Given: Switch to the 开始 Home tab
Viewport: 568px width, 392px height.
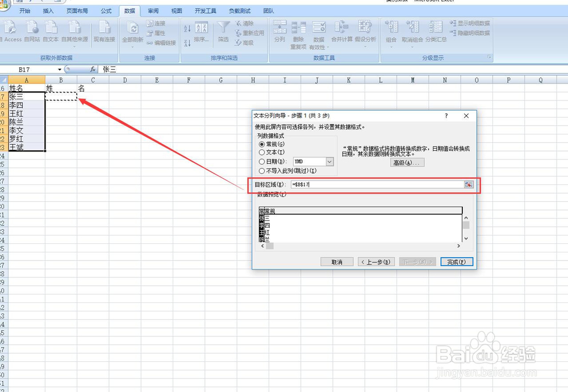Looking at the screenshot, I should pos(24,11).
